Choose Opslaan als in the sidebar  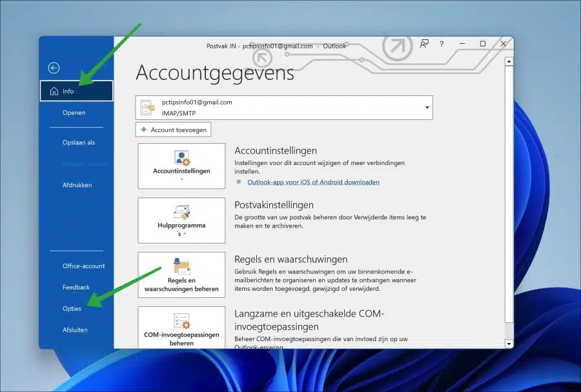click(x=79, y=142)
